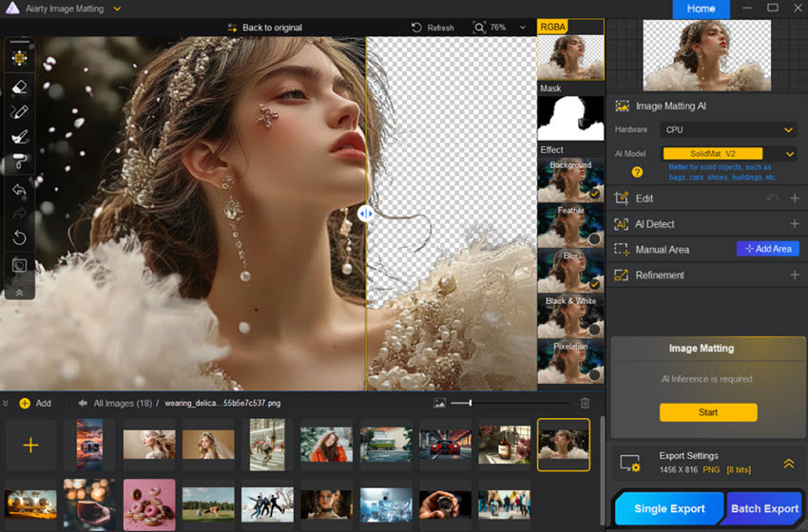This screenshot has height=532, width=808.
Task: Toggle the Pixelation effect circle
Action: click(595, 375)
